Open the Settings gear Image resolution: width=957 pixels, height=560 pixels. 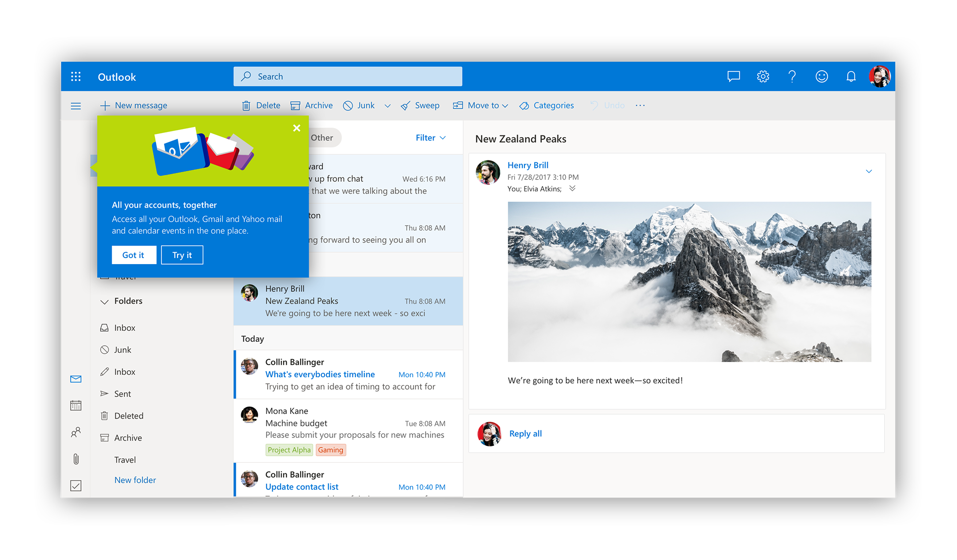pos(763,77)
